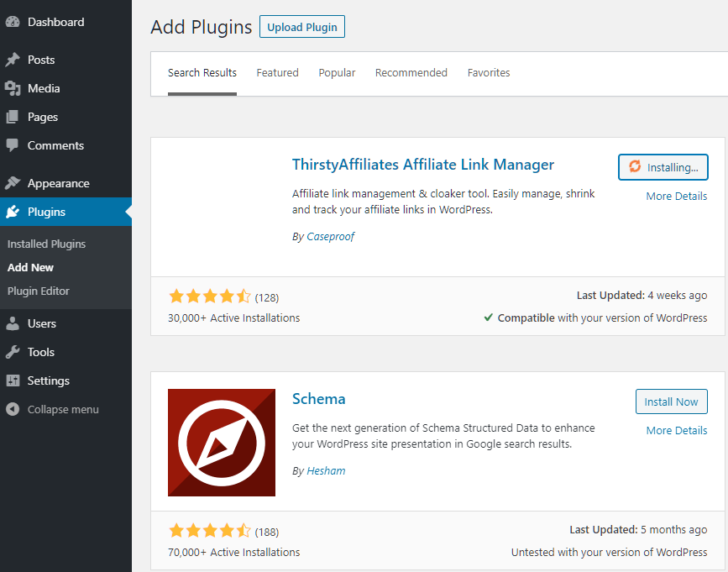Collapse the admin sidebar menu
This screenshot has height=572, width=728.
[x=66, y=409]
